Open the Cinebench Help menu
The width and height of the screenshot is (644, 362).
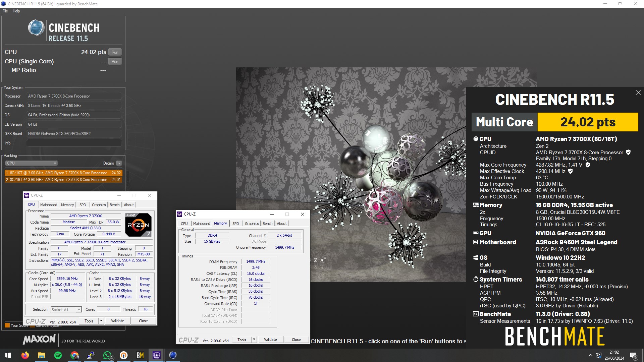[16, 11]
